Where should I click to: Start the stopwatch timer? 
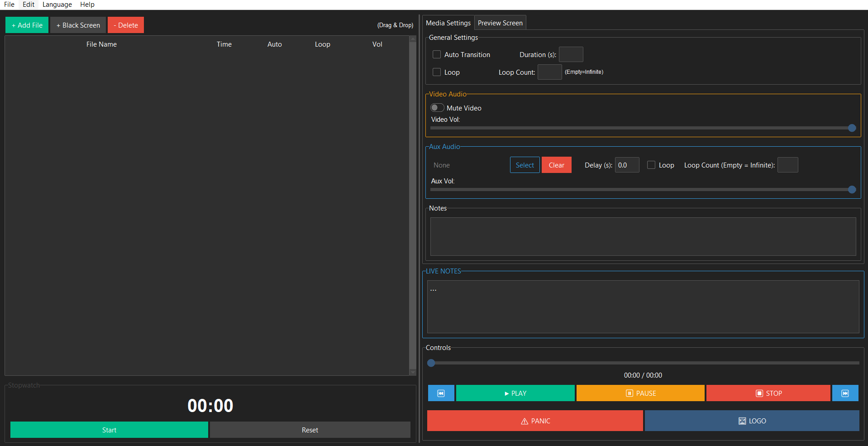[109, 430]
